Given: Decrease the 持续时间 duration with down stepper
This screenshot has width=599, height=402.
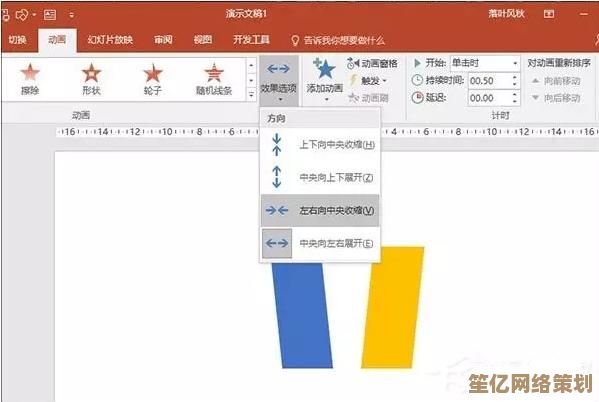Looking at the screenshot, I should (515, 84).
